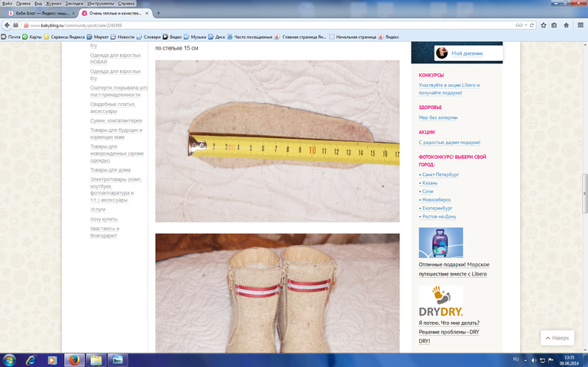
Task: Select the 'Очень теплые и качестве...' tab
Action: point(115,13)
